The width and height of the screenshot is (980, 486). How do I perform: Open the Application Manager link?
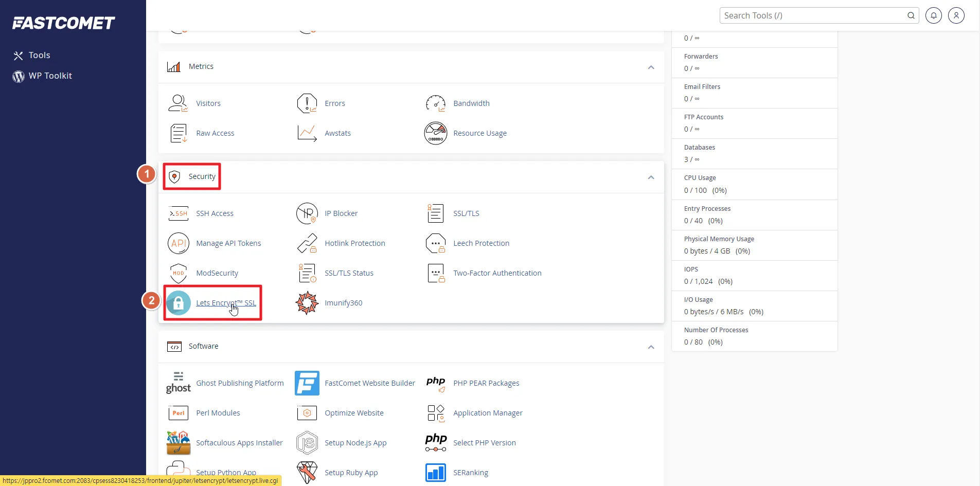coord(488,413)
